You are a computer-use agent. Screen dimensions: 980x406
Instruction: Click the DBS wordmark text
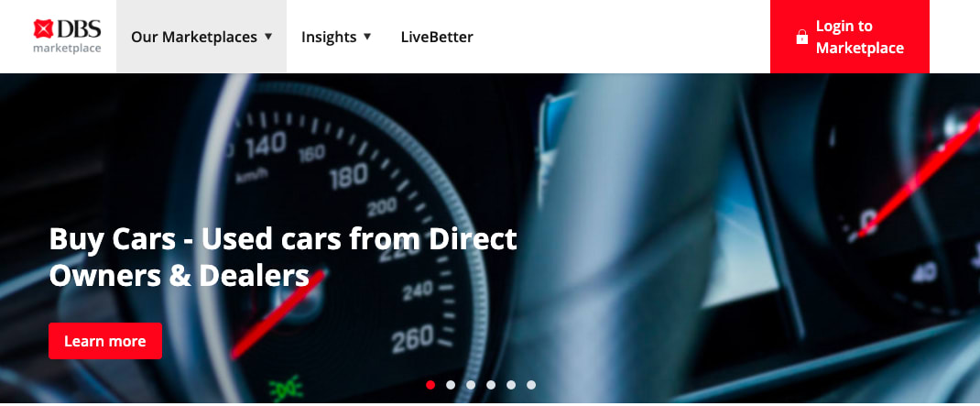78,28
